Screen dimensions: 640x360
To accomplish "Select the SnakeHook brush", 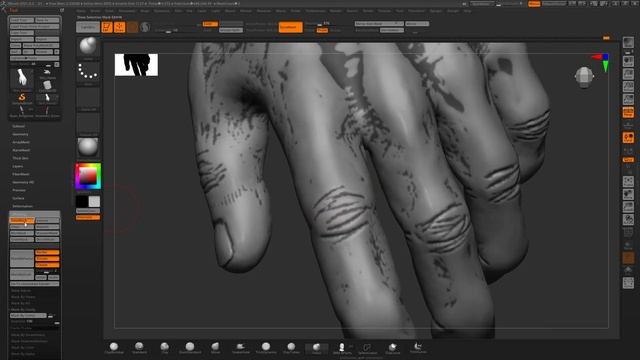I will pos(240,348).
